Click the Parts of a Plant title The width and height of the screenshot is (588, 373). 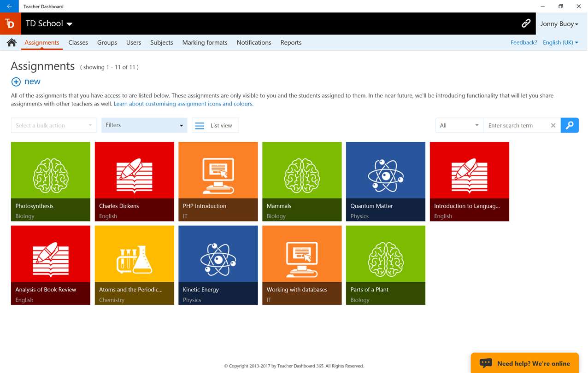tap(370, 290)
